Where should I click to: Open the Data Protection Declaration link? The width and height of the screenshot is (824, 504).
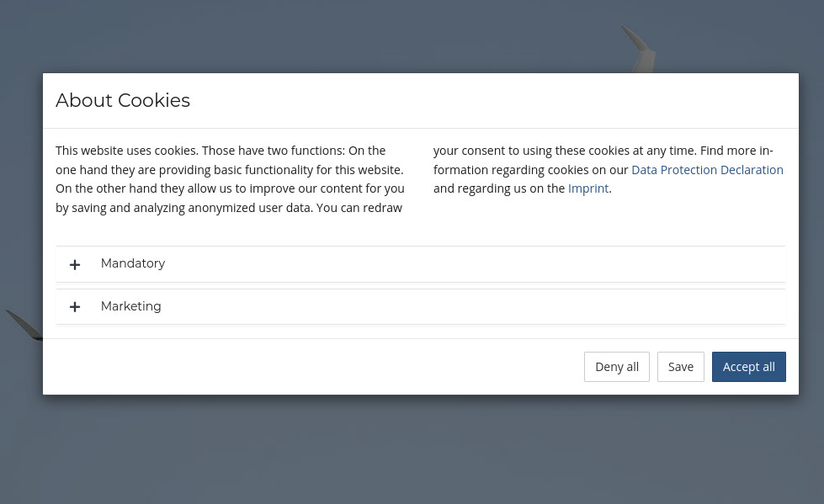[x=707, y=170]
